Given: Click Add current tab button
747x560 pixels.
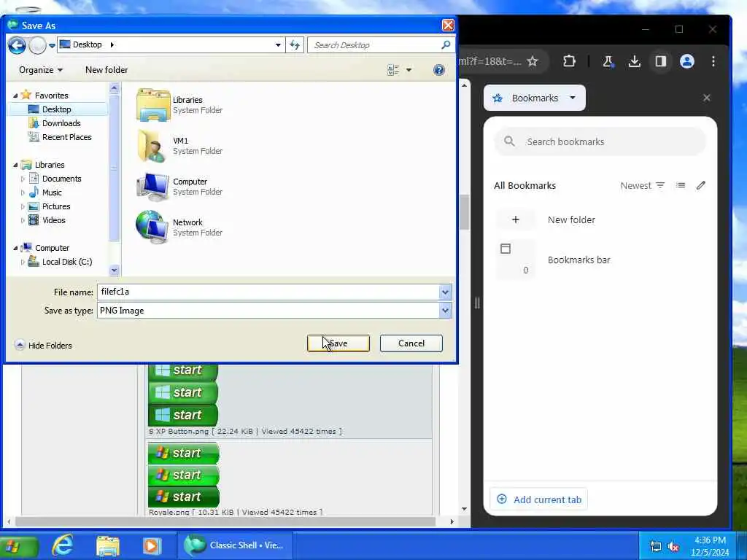Looking at the screenshot, I should tap(539, 499).
